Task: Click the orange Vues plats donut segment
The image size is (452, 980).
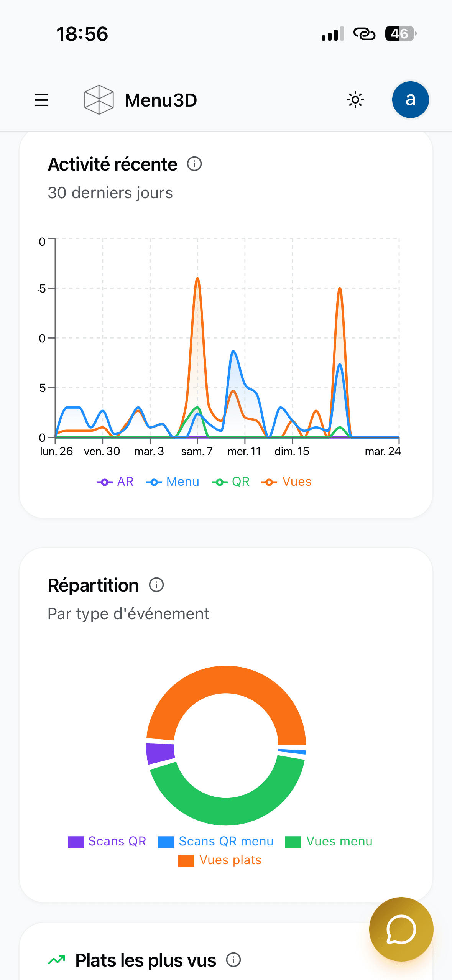Action: [226, 679]
